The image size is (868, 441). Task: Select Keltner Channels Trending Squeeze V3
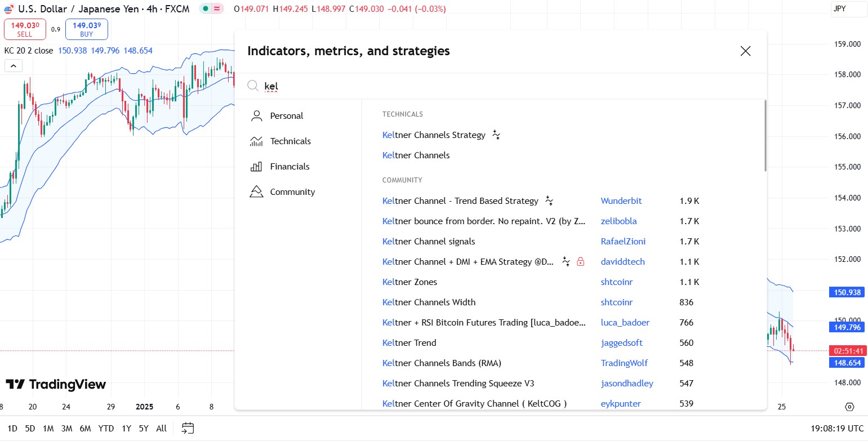459,384
